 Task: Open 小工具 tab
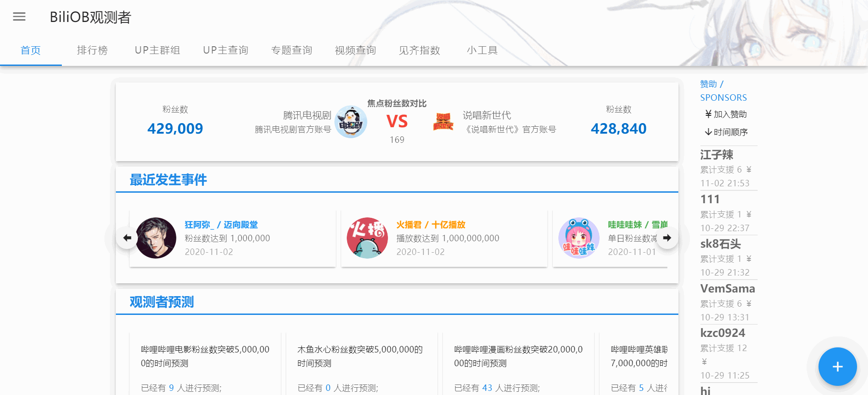(x=482, y=50)
